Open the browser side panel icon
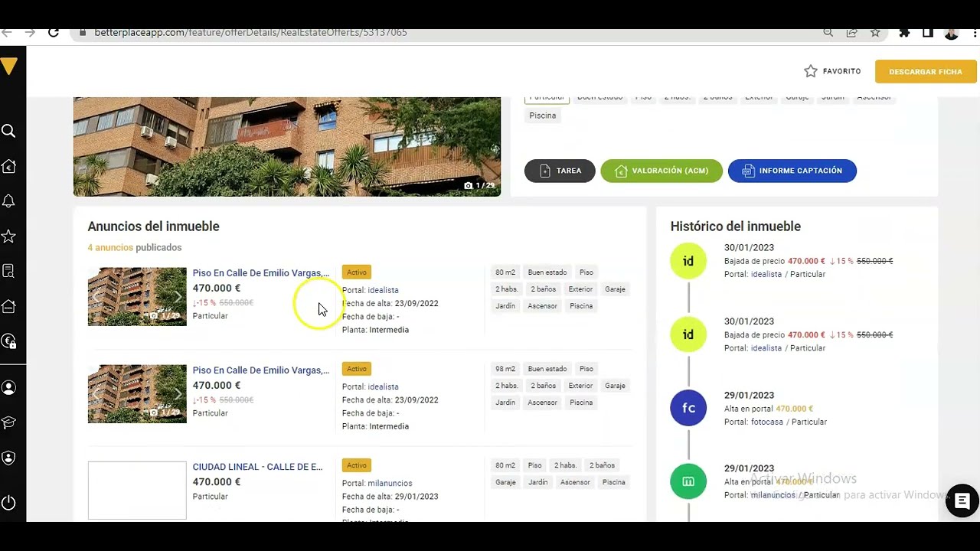The width and height of the screenshot is (980, 551). tap(928, 33)
